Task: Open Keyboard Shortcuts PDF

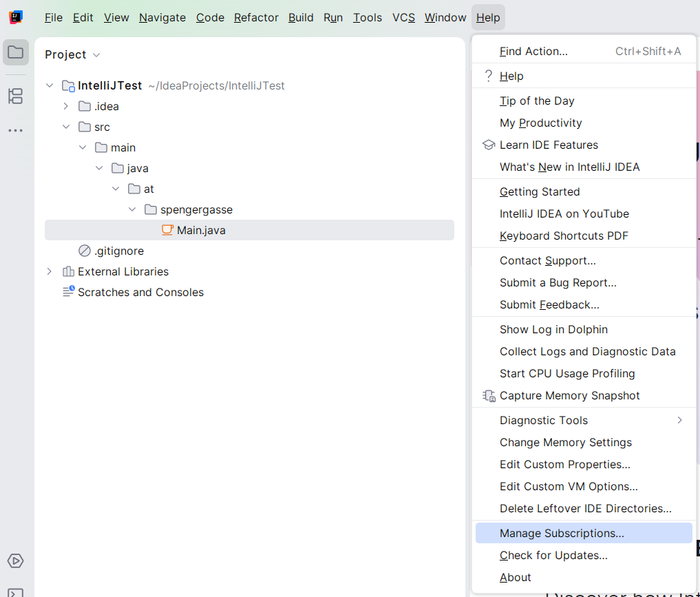Action: [584, 235]
